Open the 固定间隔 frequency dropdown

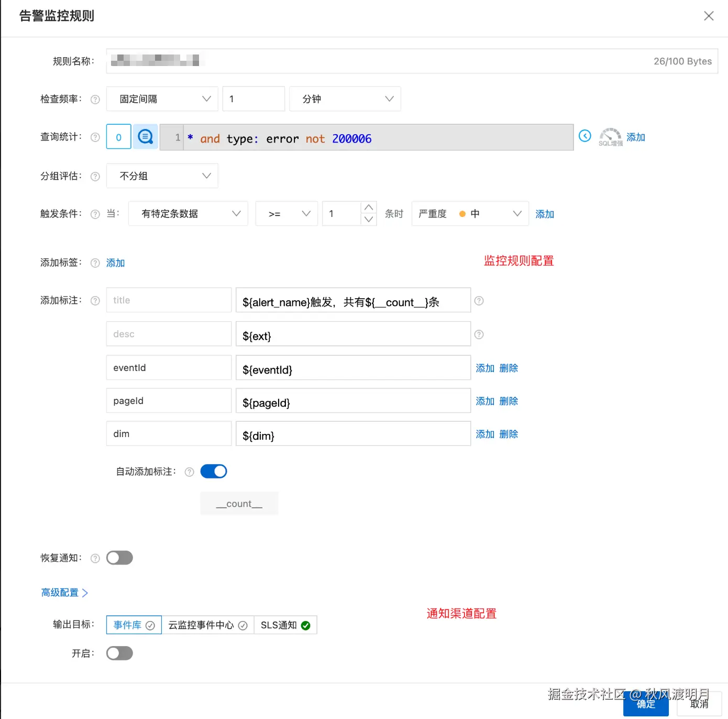(162, 99)
